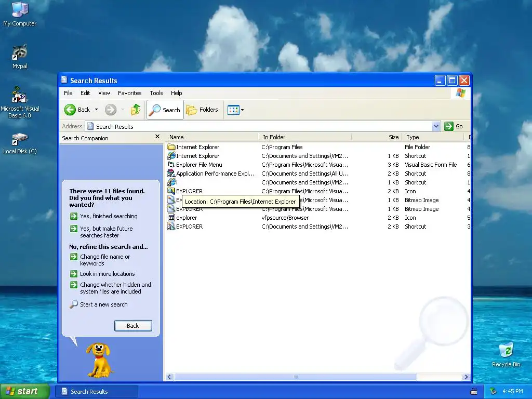Screen dimensions: 532x399
Task: Select the Internet Explorer shortcut icon
Action: click(171, 156)
